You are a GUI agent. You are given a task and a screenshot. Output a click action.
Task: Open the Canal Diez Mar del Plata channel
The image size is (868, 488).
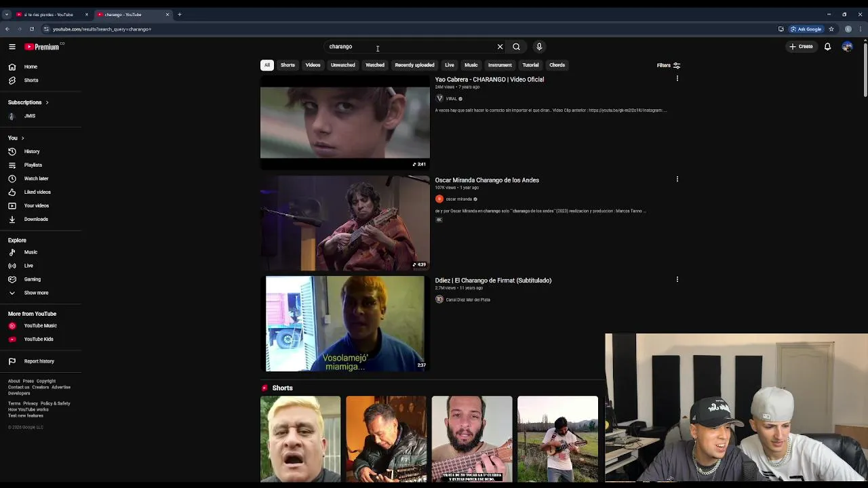coord(468,300)
